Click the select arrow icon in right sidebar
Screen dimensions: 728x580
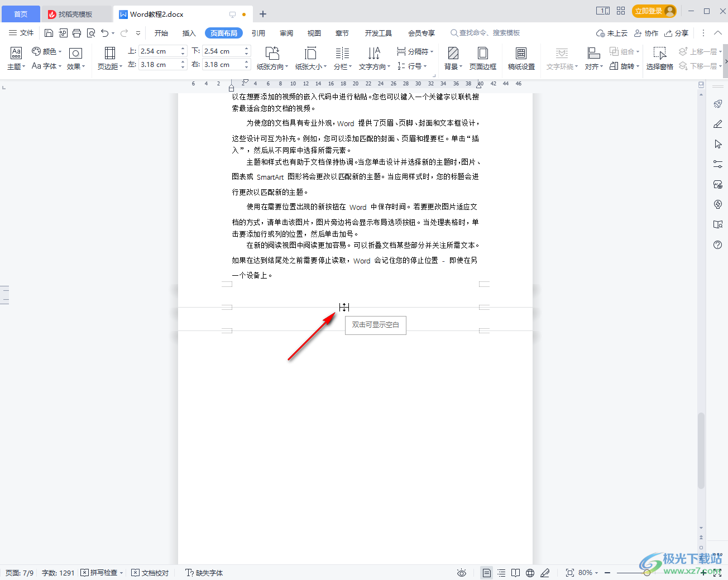pos(718,144)
